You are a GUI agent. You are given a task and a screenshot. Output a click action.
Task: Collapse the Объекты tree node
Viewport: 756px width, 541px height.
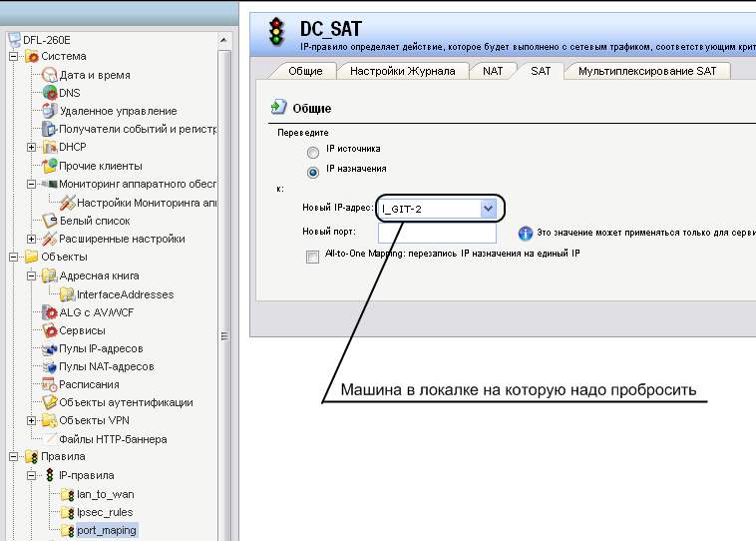14,257
